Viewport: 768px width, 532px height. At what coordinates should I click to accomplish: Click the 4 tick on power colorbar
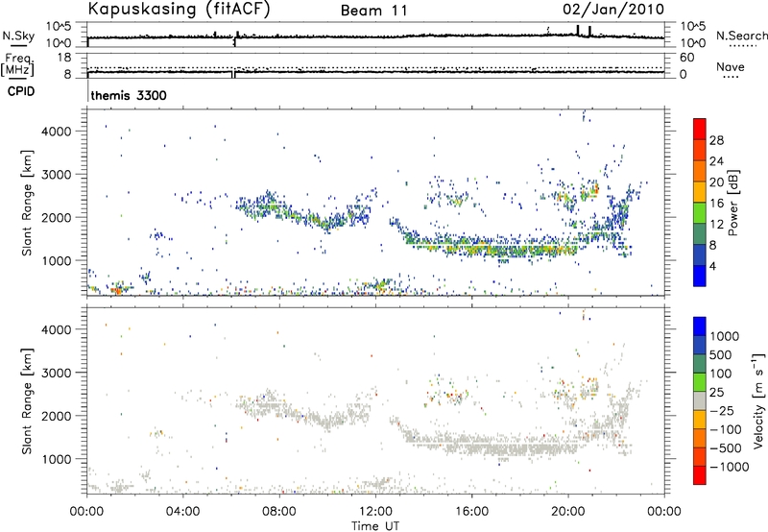pos(713,266)
